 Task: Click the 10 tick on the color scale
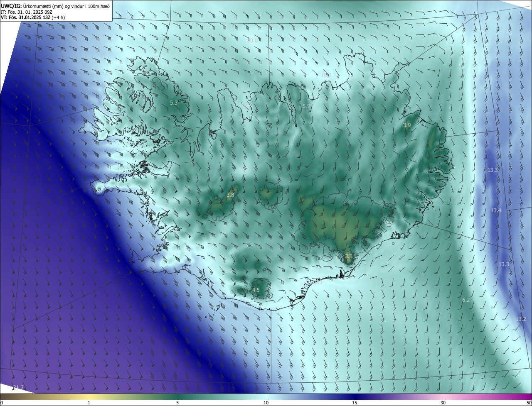click(266, 403)
